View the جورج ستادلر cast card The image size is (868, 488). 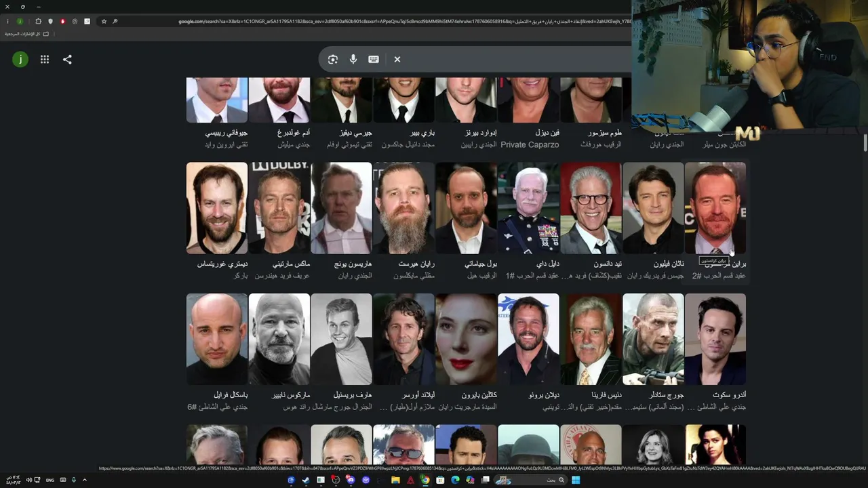point(653,353)
